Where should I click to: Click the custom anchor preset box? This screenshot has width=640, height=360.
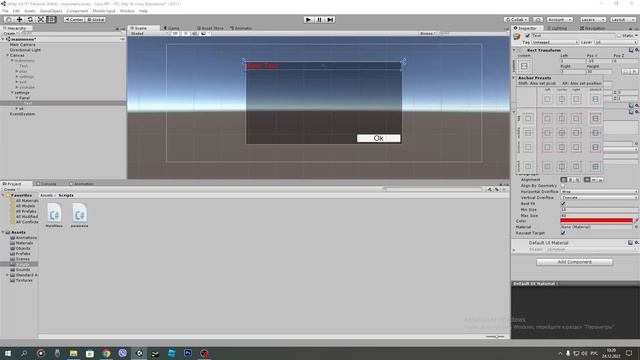[x=524, y=66]
